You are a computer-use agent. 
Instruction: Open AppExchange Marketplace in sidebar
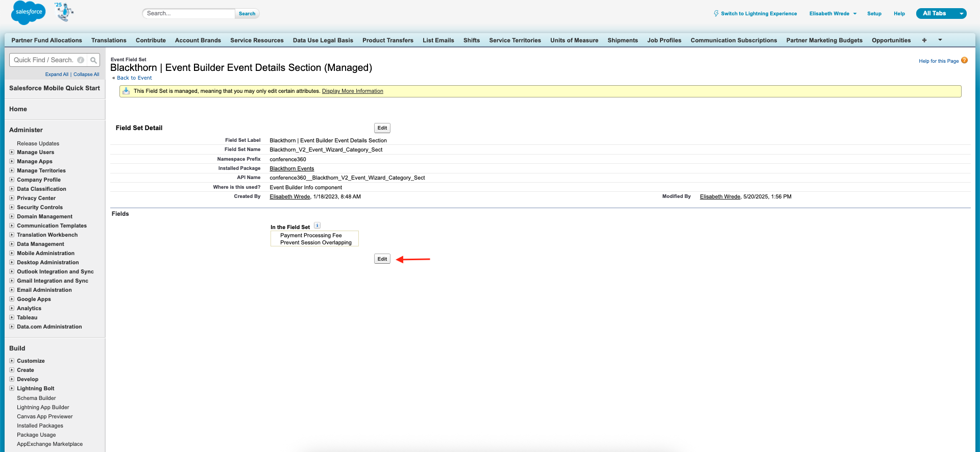50,444
